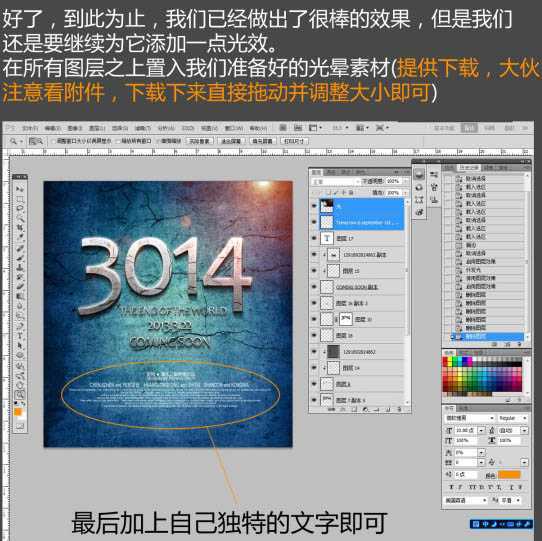
Task: Open the Regular font style dropdown
Action: (513, 418)
